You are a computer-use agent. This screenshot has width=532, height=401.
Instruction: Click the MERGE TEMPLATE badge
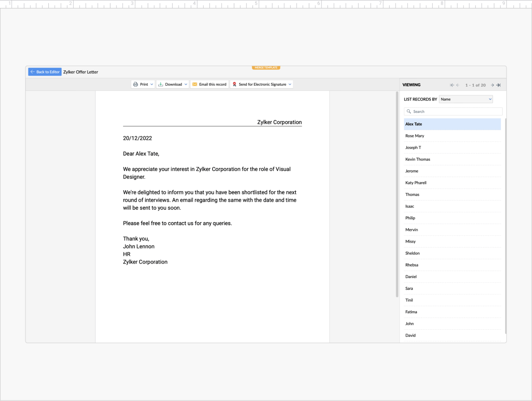pyautogui.click(x=266, y=67)
